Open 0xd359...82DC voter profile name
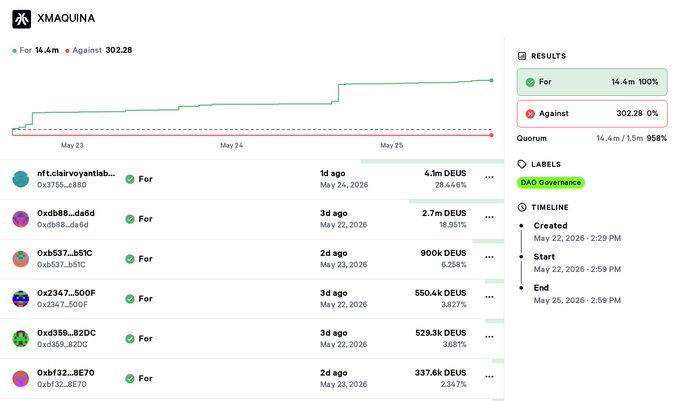 [x=66, y=333]
